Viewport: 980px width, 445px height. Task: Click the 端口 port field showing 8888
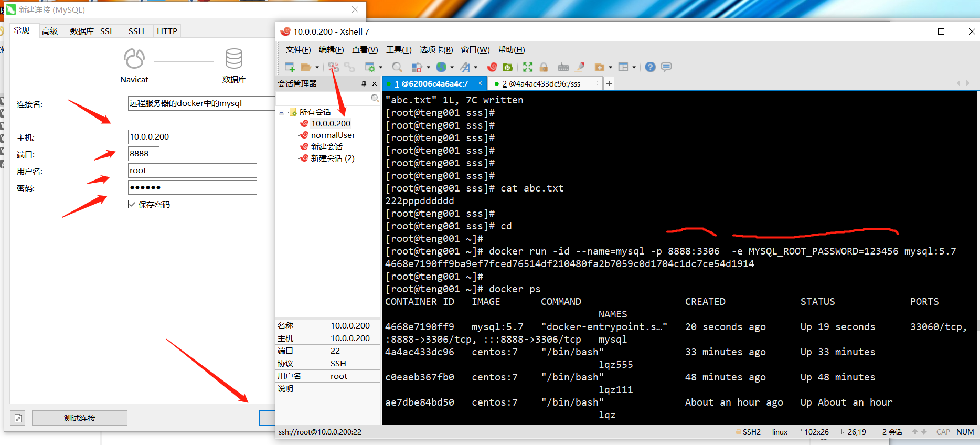click(x=144, y=154)
